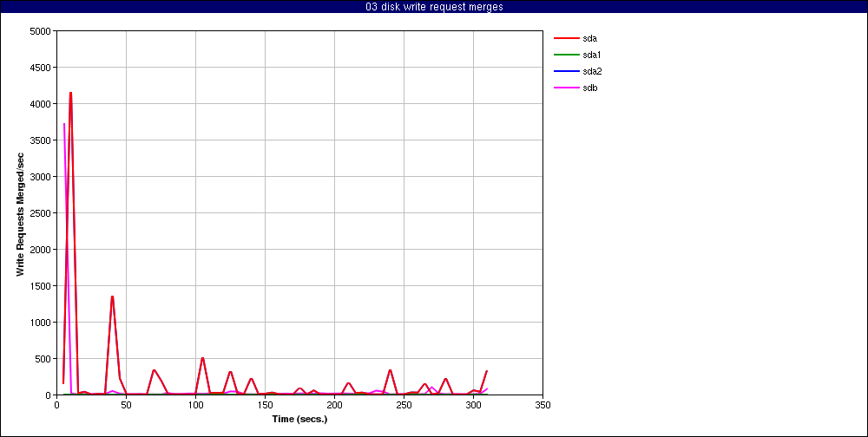Click the 4000 y-axis tick label
Viewport: 868px width, 437px height.
tap(41, 104)
